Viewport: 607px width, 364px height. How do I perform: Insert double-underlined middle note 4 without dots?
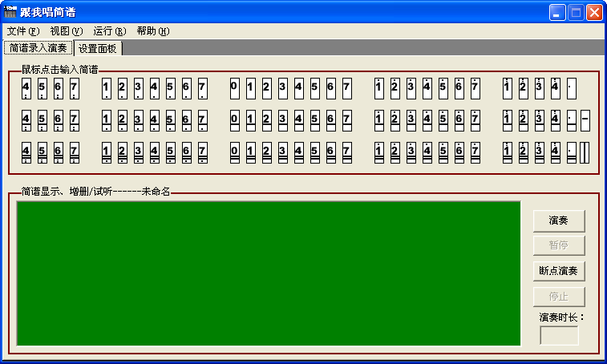pos(299,153)
